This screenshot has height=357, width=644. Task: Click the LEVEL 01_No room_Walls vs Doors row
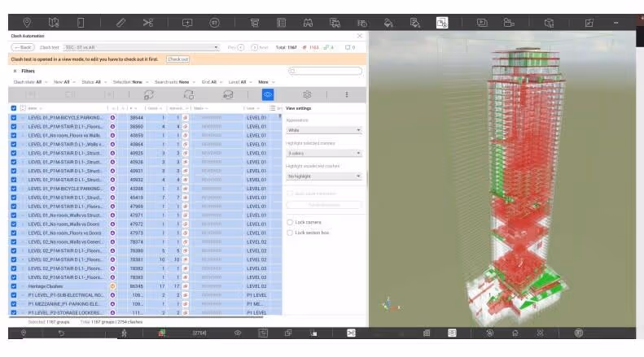click(x=146, y=224)
